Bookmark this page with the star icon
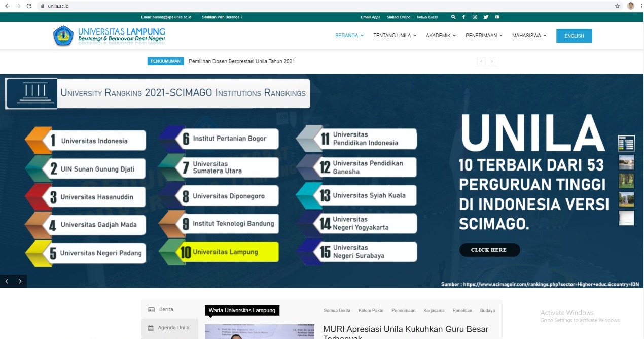The image size is (644, 339). [617, 6]
